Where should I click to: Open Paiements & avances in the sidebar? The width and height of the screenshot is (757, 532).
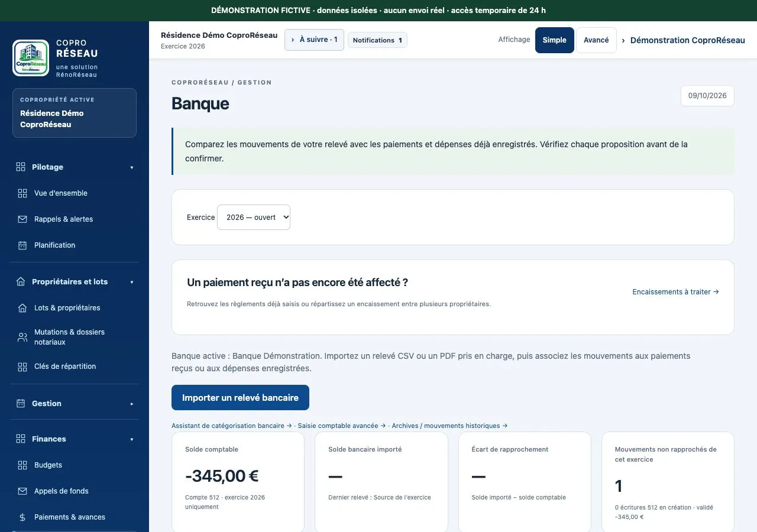coord(75,517)
